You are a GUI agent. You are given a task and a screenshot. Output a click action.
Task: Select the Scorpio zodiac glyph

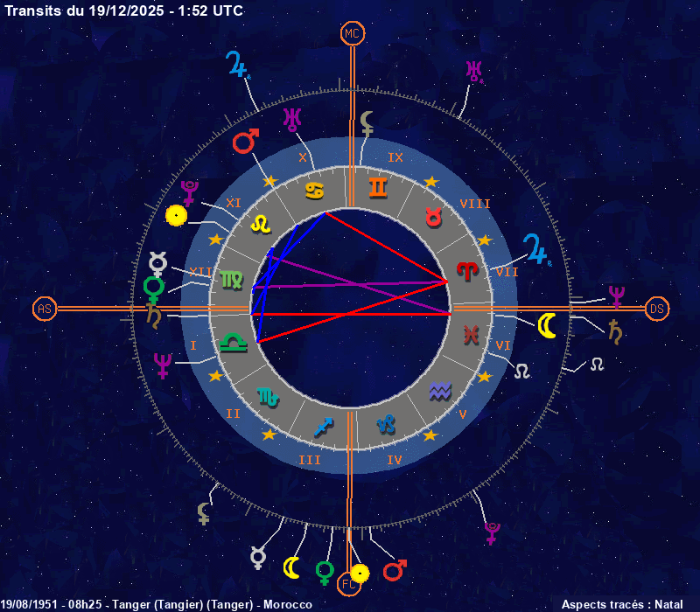[267, 396]
